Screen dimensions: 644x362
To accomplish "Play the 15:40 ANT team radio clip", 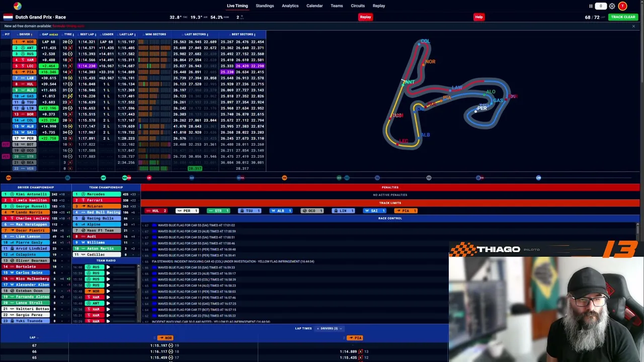I will point(108,303).
